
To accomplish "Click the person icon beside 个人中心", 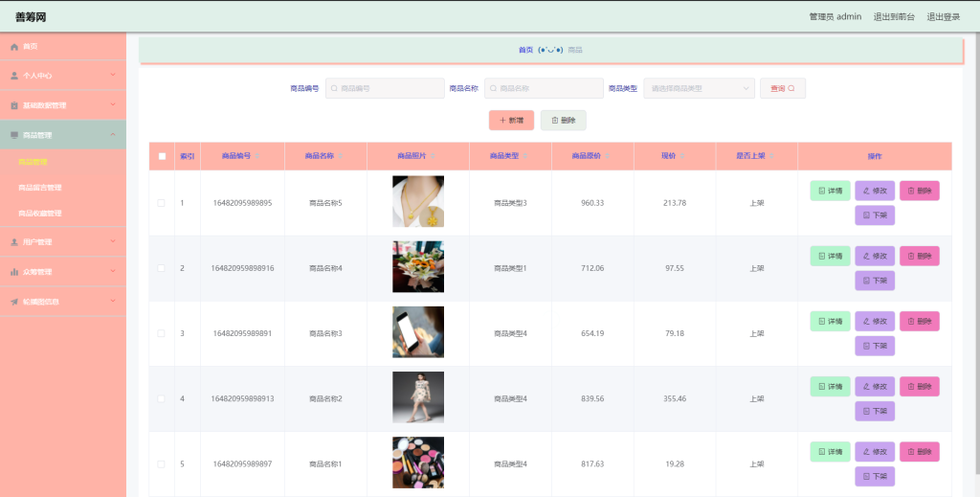I will click(14, 76).
